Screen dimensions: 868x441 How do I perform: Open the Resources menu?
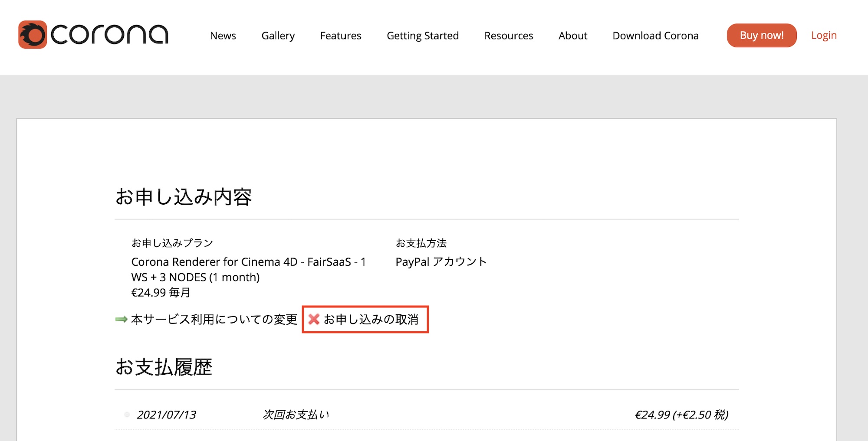coord(508,36)
